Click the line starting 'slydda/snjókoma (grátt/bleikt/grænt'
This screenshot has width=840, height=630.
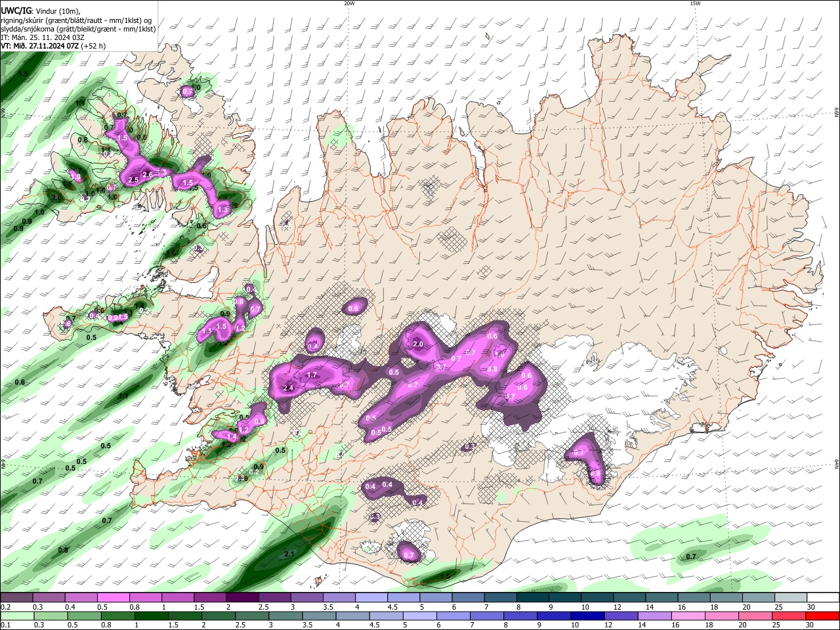coord(78,29)
